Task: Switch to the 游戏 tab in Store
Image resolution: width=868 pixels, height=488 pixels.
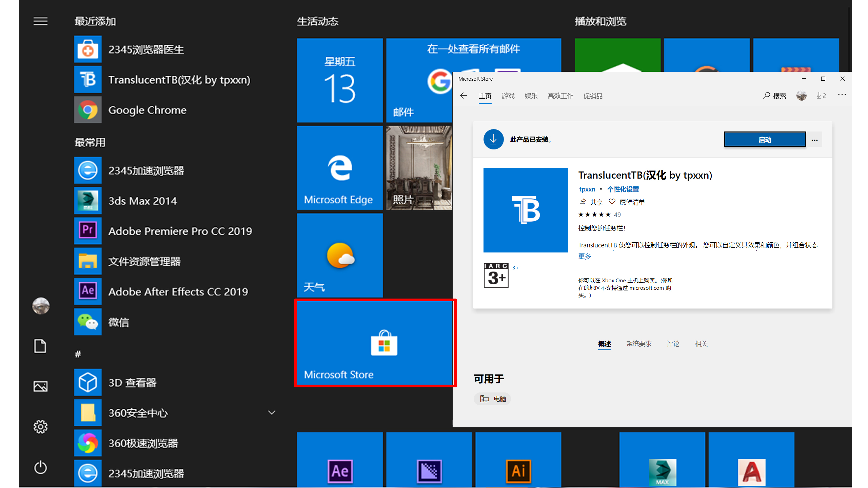Action: 508,96
